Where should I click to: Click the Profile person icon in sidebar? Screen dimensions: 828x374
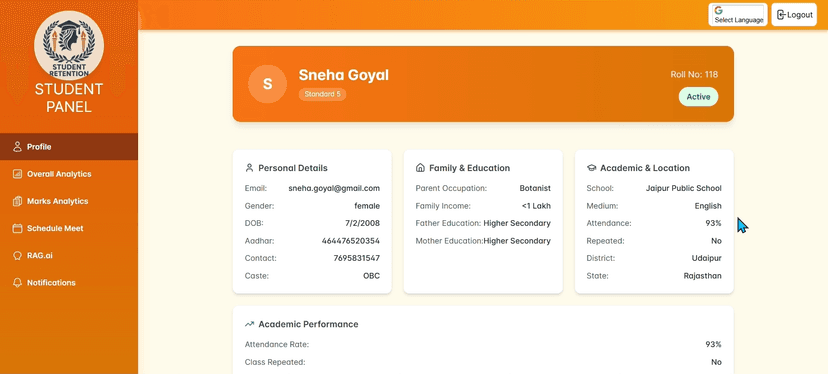[x=17, y=147]
